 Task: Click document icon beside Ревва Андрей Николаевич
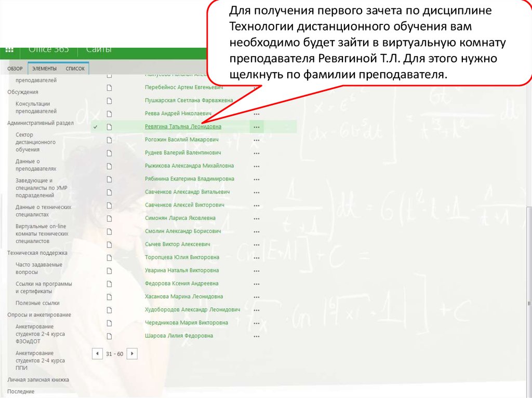(x=109, y=113)
